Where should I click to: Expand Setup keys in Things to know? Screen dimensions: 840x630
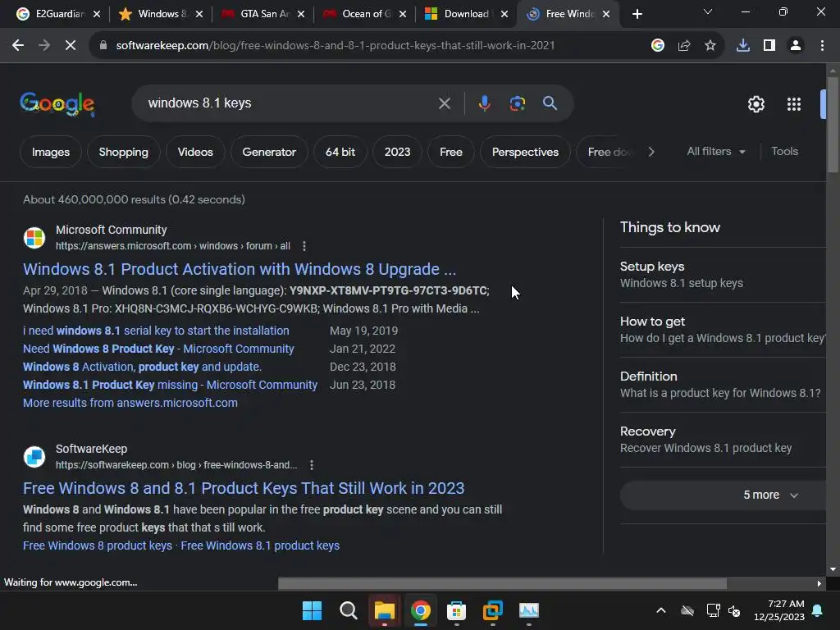click(x=722, y=275)
